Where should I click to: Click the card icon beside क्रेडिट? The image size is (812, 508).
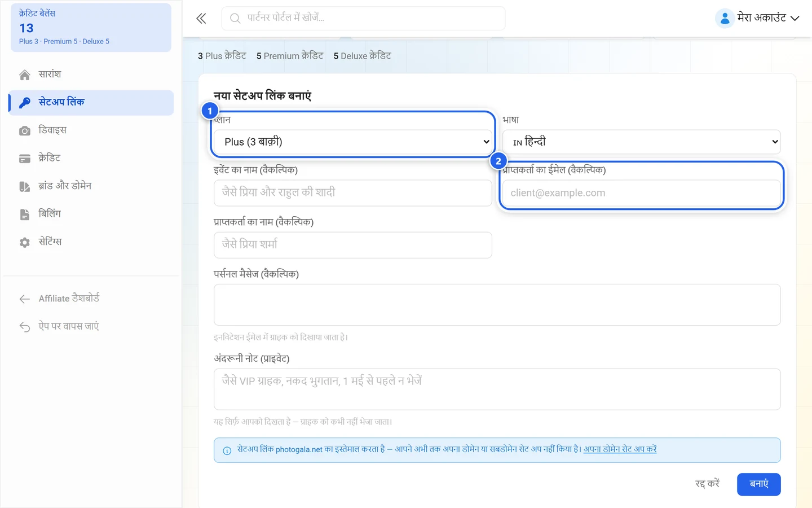tap(25, 159)
